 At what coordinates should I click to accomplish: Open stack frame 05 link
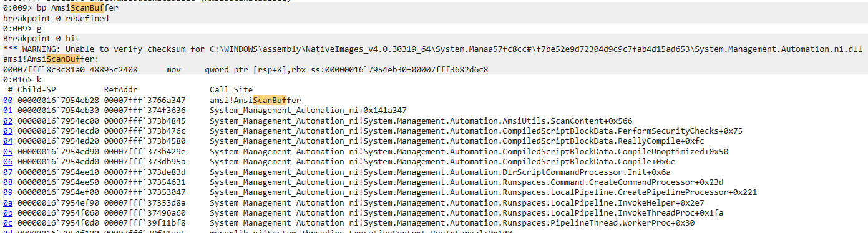[x=8, y=151]
